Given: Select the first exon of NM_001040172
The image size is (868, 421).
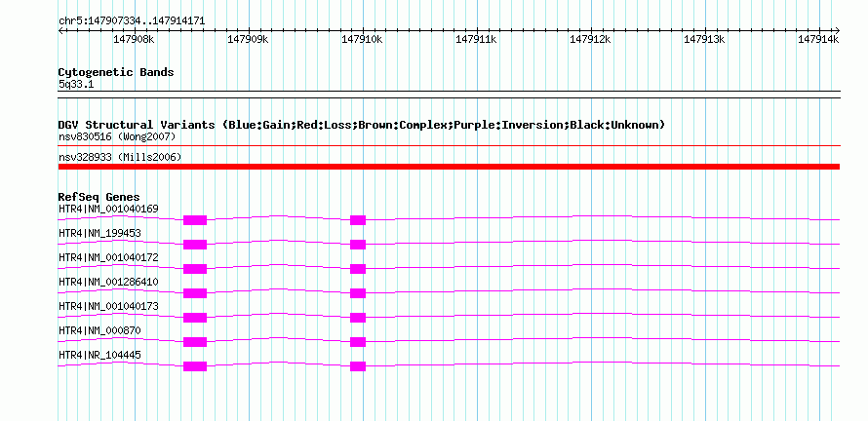Looking at the screenshot, I should [195, 269].
